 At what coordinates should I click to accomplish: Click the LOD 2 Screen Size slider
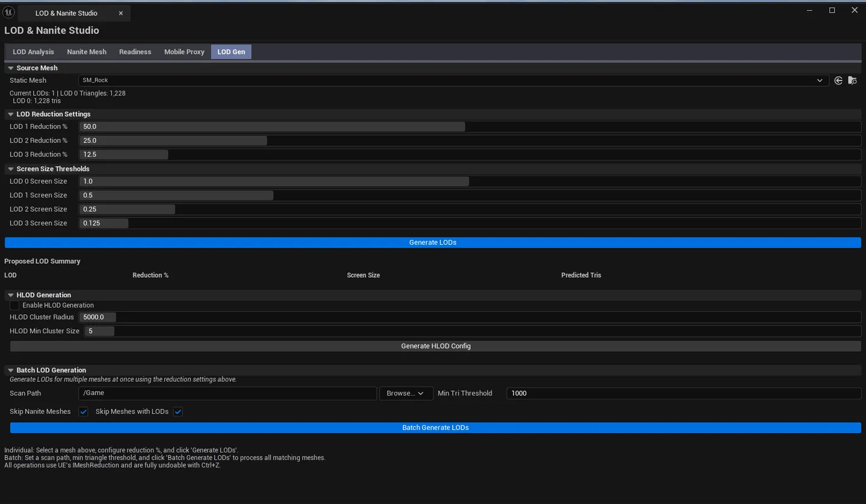470,209
